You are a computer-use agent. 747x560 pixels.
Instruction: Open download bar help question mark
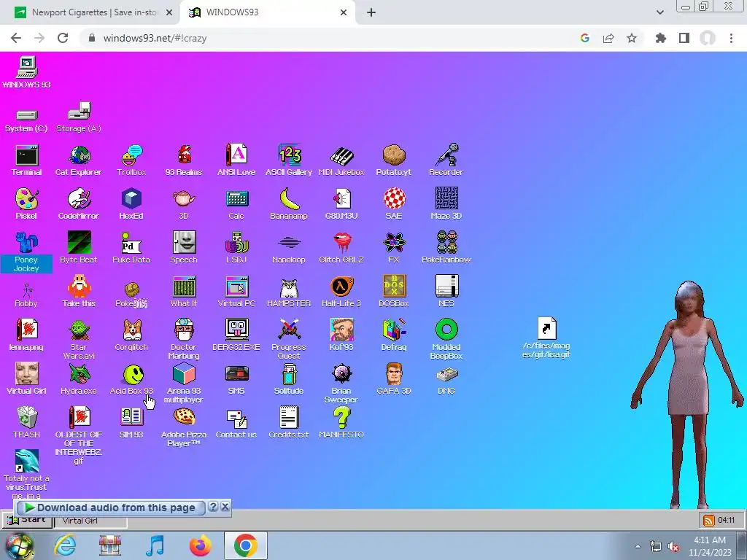point(213,507)
